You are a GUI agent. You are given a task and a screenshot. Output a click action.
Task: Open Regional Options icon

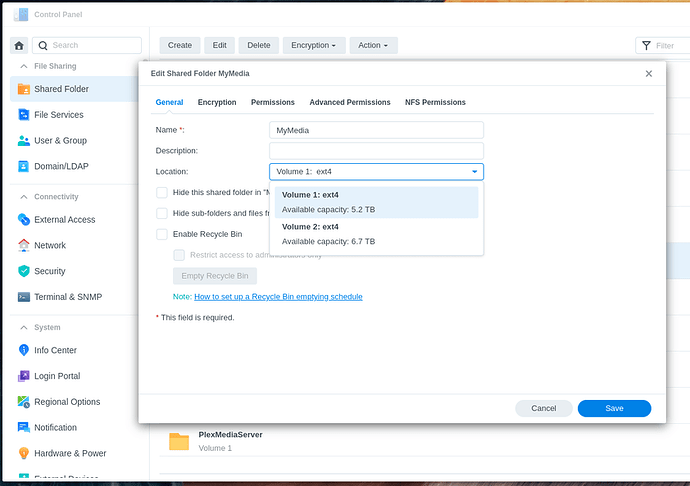pos(23,401)
